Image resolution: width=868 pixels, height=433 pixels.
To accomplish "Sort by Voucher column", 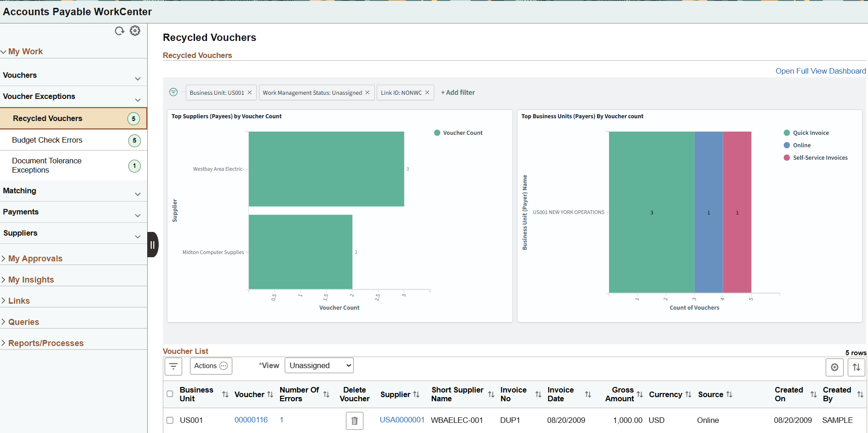I will 270,394.
